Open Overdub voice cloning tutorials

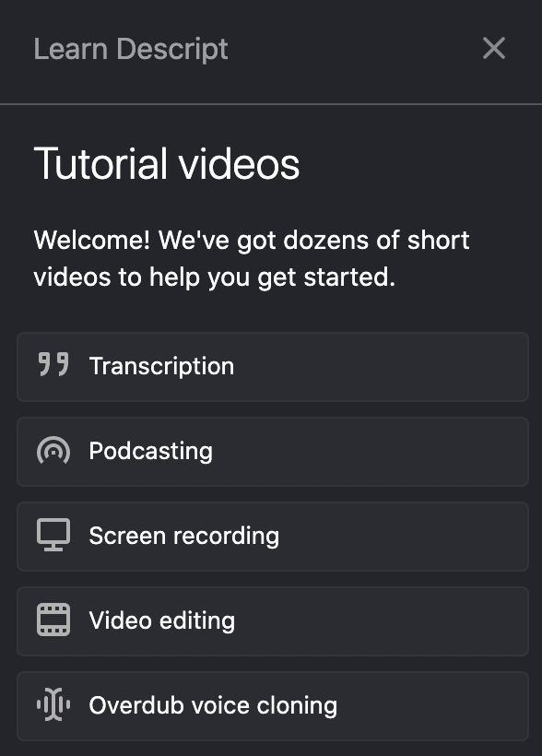tap(273, 706)
